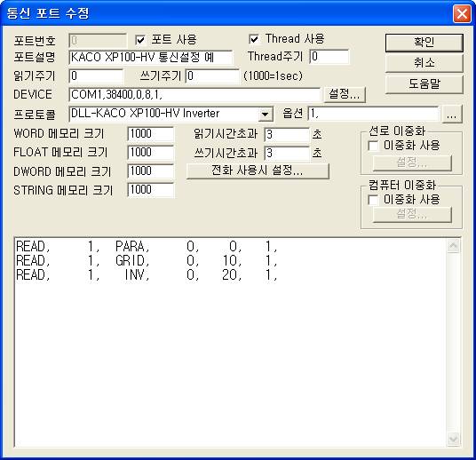The width and height of the screenshot is (476, 460).
Task: Click the scroll down arrow in command list
Action: 454,439
